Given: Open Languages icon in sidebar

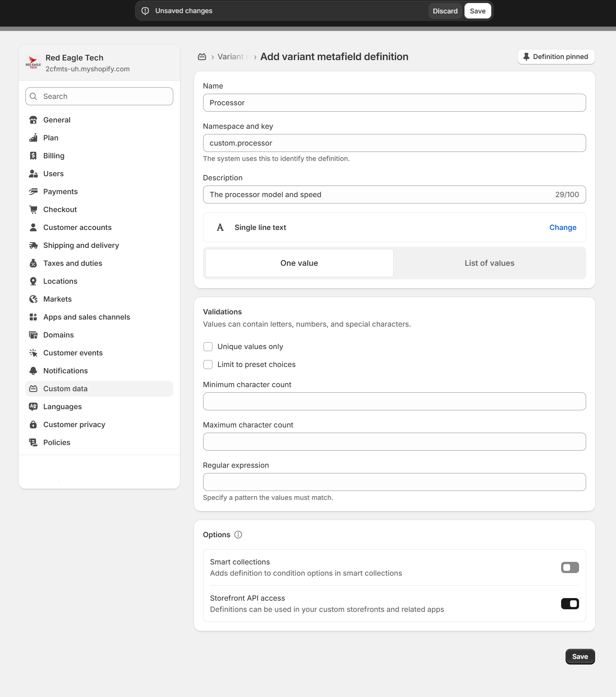Looking at the screenshot, I should 33,407.
